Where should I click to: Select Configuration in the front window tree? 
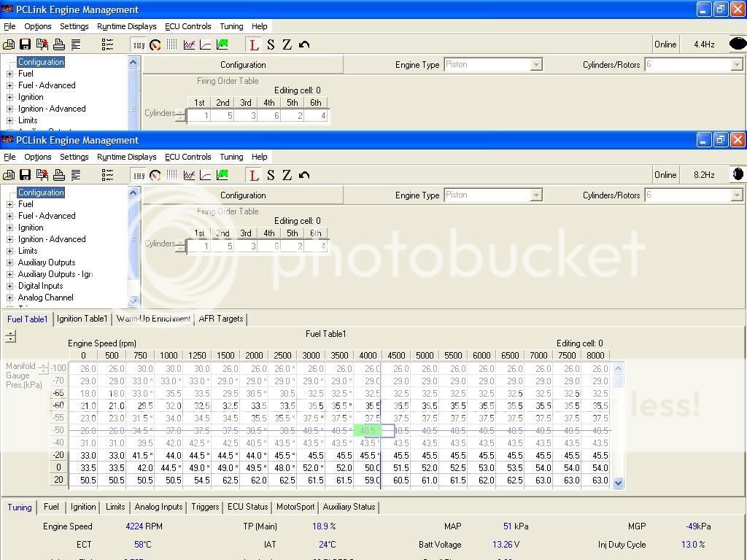tap(41, 192)
